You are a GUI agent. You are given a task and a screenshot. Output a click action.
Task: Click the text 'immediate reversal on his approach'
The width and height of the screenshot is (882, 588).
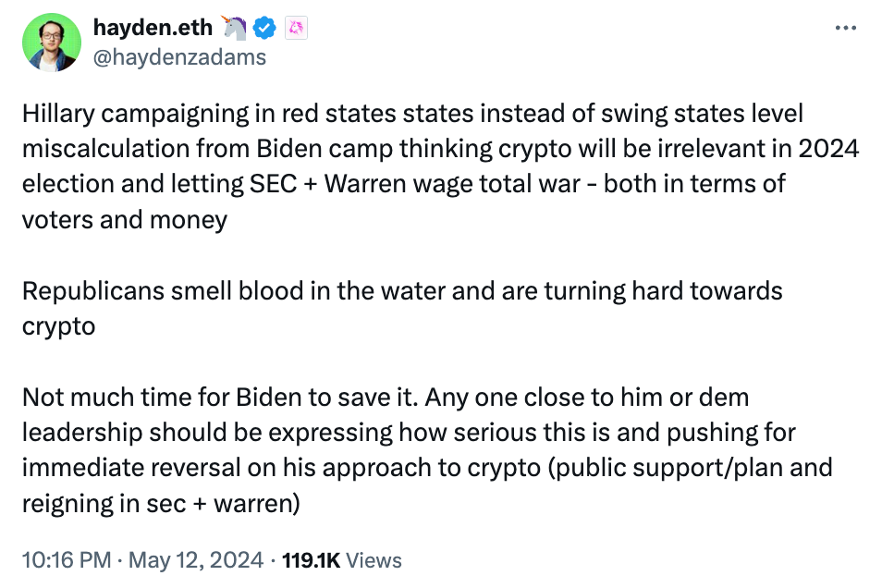pos(232,468)
